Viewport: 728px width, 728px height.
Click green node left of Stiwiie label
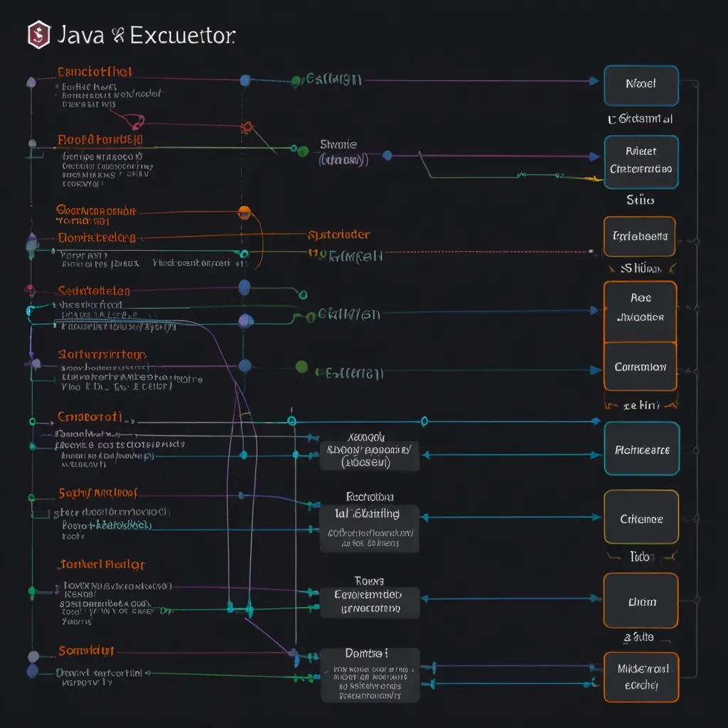[x=303, y=151]
